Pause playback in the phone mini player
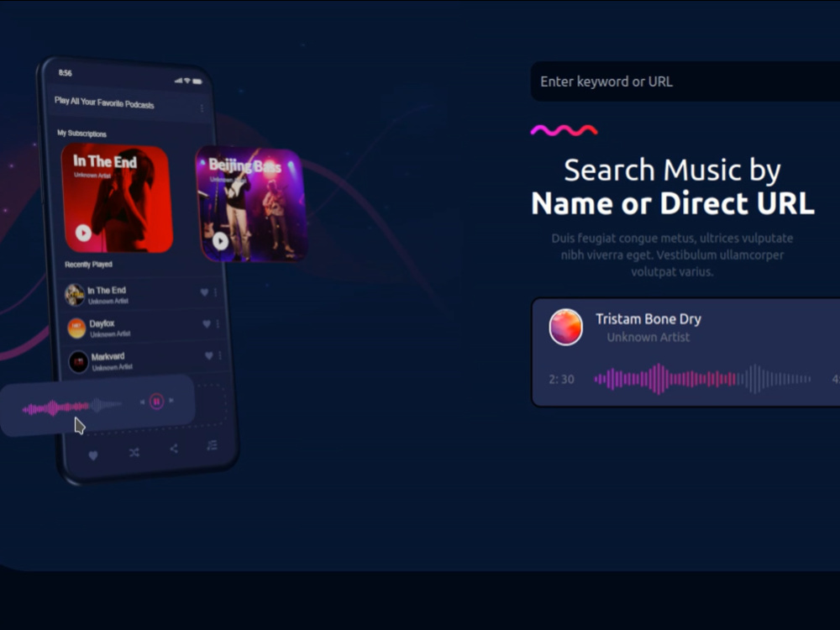 point(156,401)
